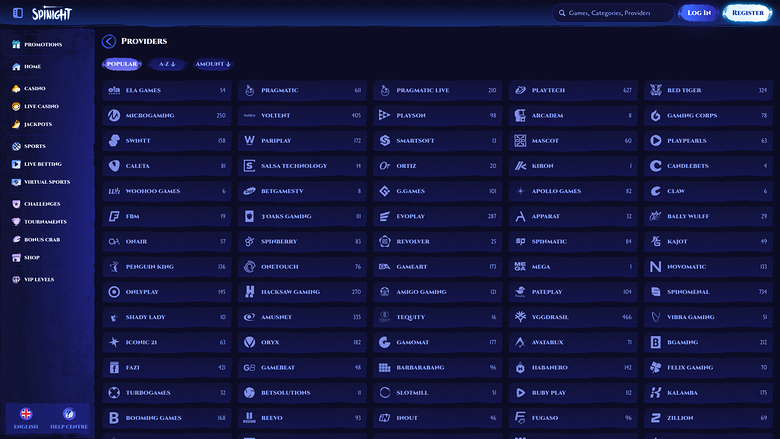This screenshot has width=780, height=439.
Task: Open Promotions gift icon in sidebar
Action: pyautogui.click(x=16, y=45)
